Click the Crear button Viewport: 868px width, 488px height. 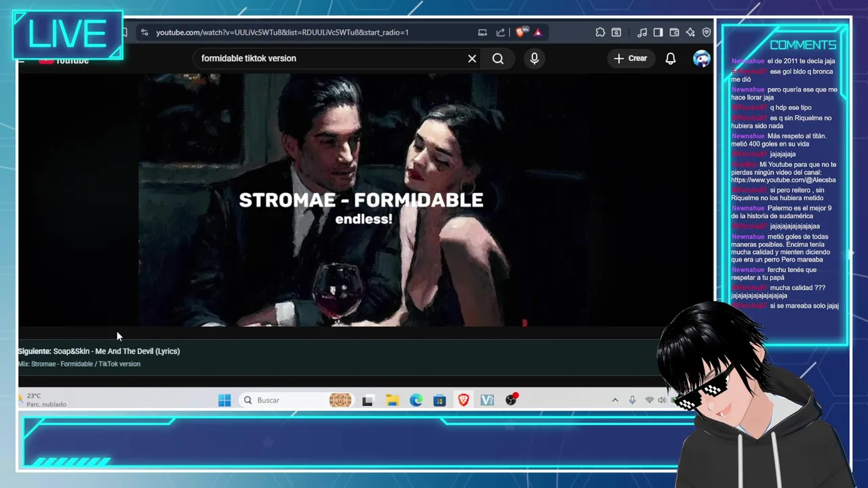tap(631, 58)
